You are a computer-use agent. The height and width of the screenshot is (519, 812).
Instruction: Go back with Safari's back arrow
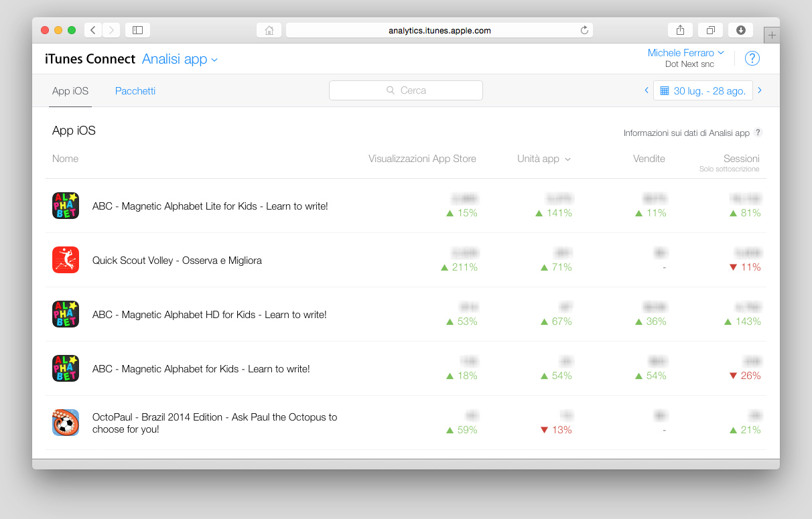93,30
